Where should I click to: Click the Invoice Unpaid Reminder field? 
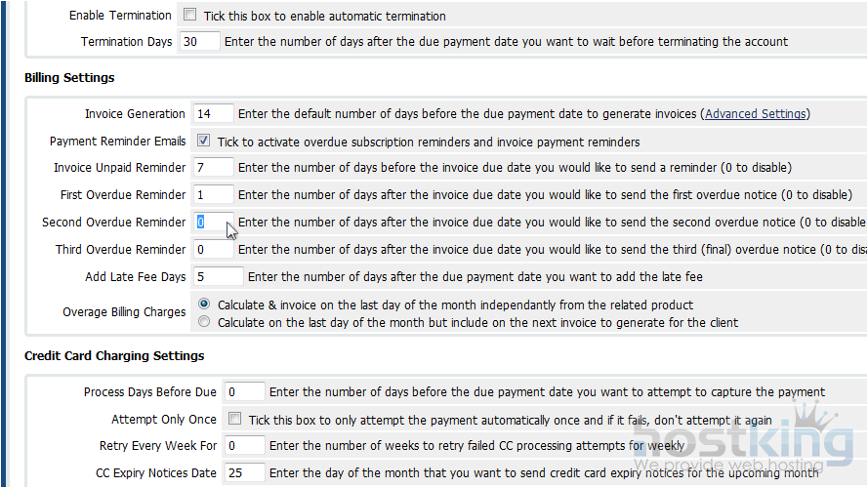[214, 168]
